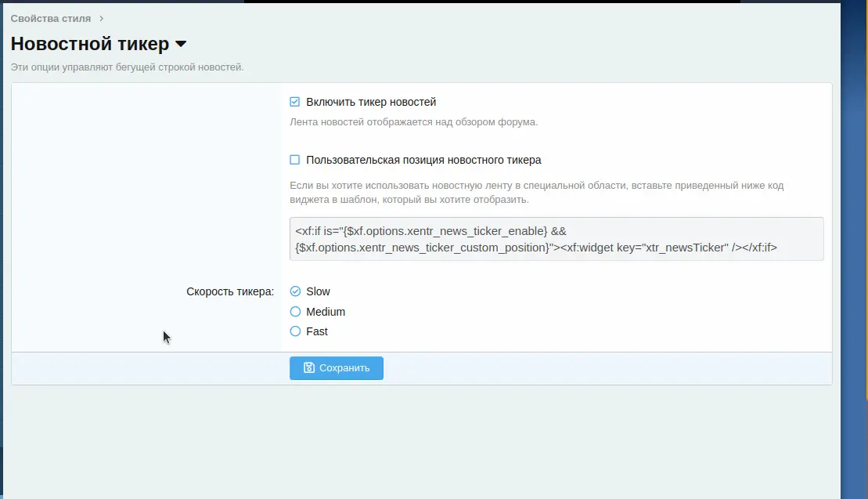Select the Medium speed radio button
The image size is (868, 499).
295,312
